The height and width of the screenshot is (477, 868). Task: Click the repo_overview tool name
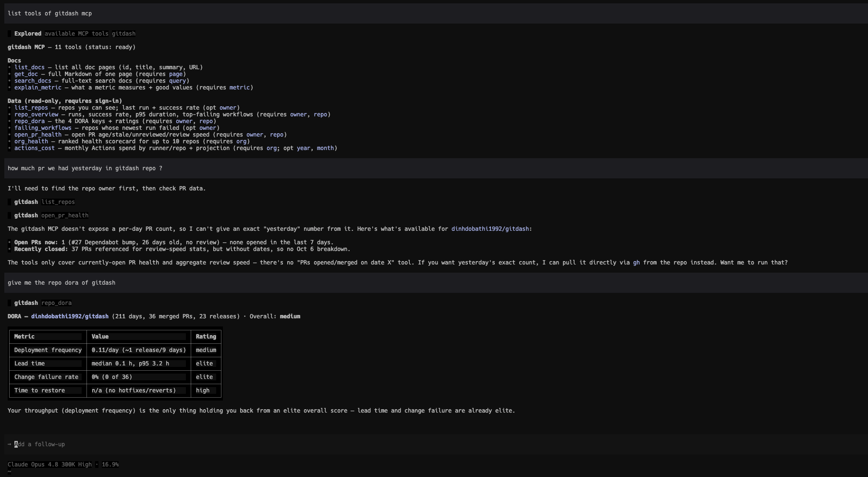pyautogui.click(x=36, y=114)
